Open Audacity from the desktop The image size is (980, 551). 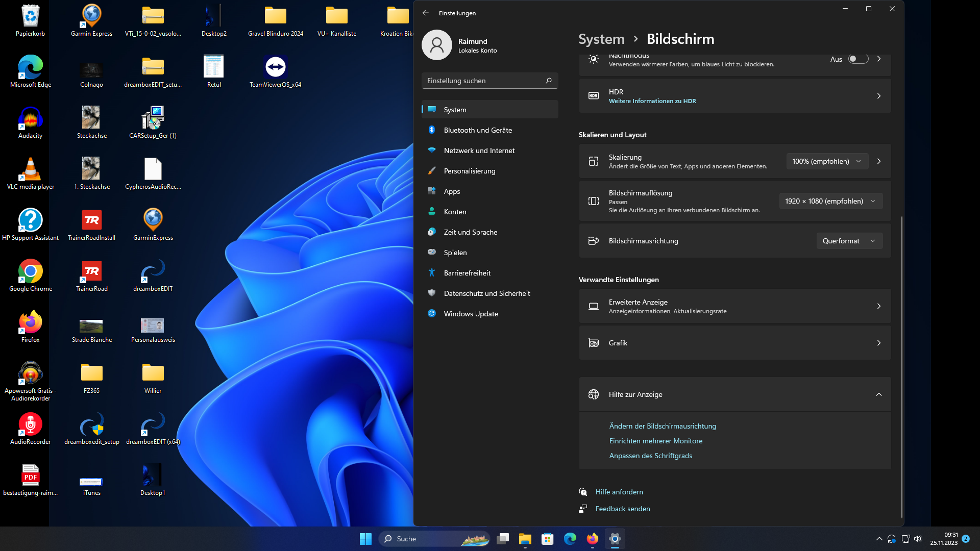tap(30, 118)
